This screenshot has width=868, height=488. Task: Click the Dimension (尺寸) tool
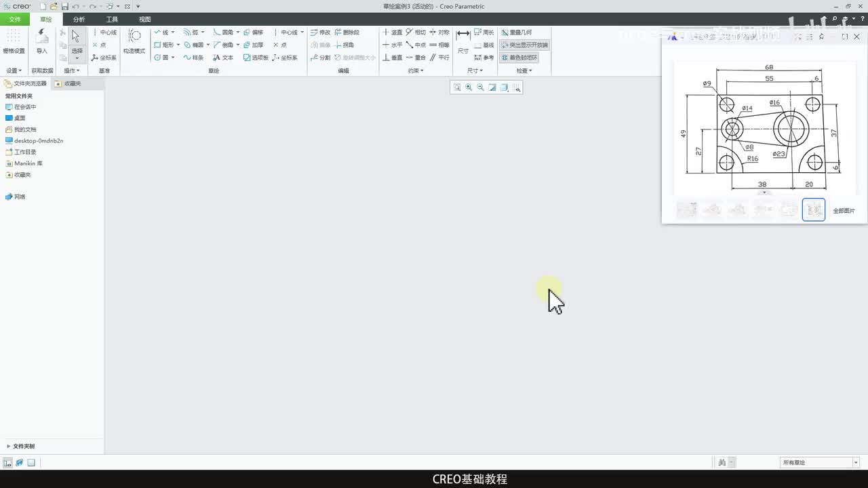463,41
